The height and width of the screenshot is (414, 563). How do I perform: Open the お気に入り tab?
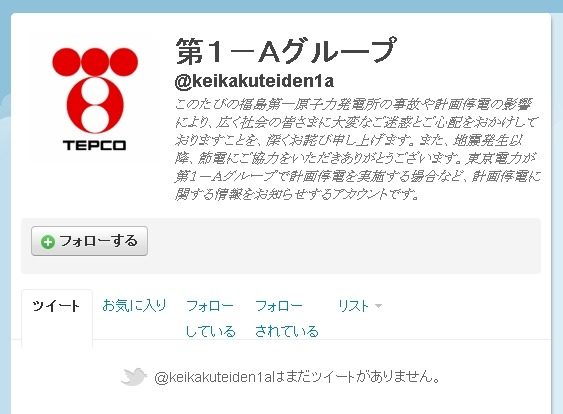[x=134, y=305]
